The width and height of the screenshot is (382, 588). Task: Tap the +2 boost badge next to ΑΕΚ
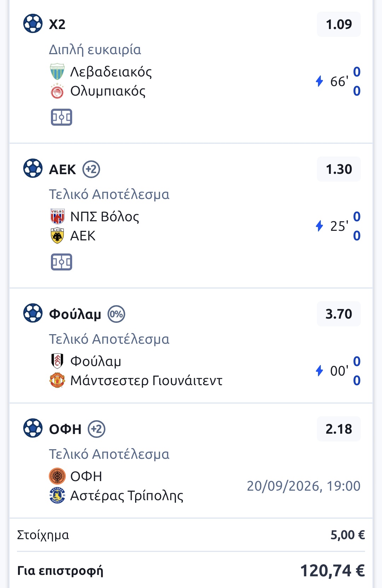(x=91, y=169)
